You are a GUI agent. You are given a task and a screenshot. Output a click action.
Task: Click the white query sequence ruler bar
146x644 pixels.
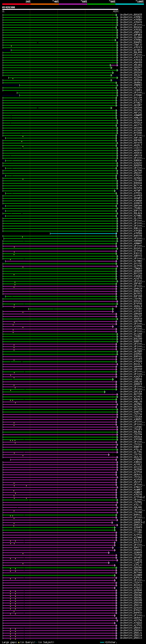tap(60, 9)
